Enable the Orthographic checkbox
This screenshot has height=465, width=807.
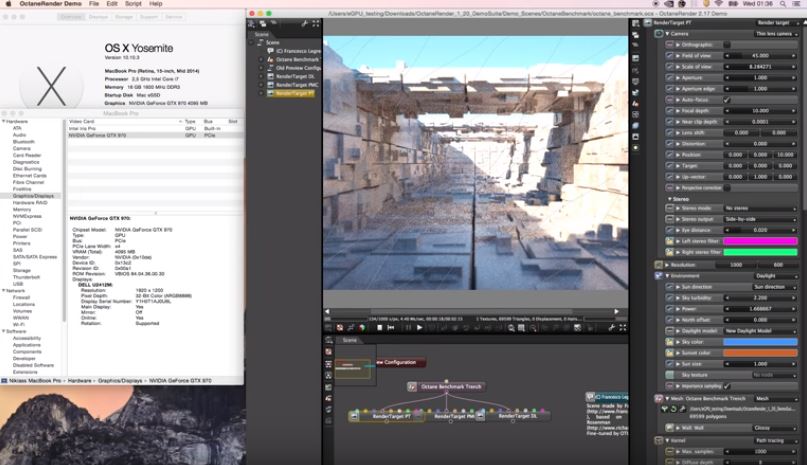[x=727, y=45]
